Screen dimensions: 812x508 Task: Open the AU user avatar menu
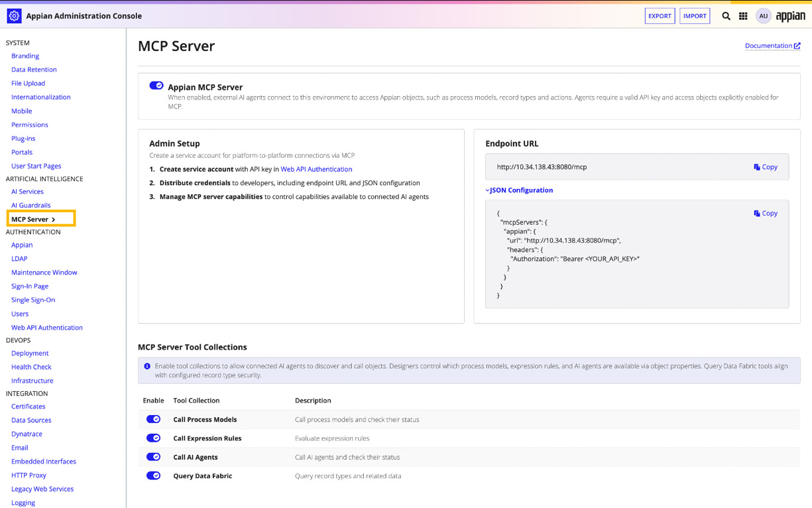[x=764, y=16]
